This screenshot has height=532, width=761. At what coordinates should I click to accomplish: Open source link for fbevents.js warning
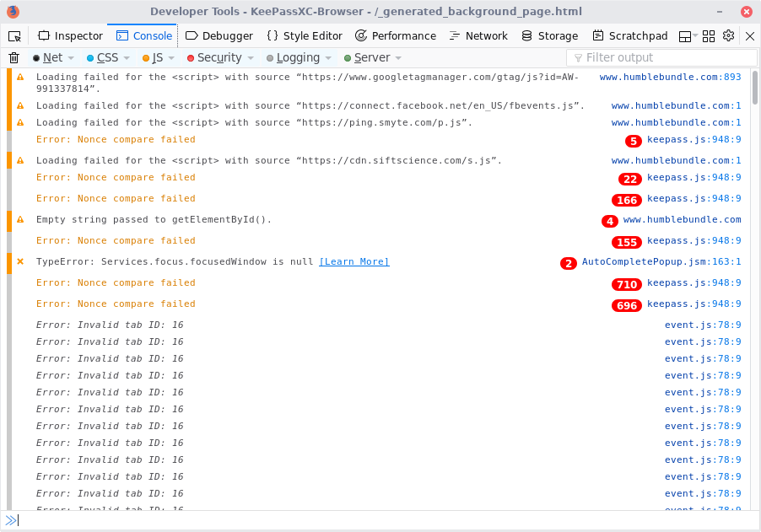point(676,105)
